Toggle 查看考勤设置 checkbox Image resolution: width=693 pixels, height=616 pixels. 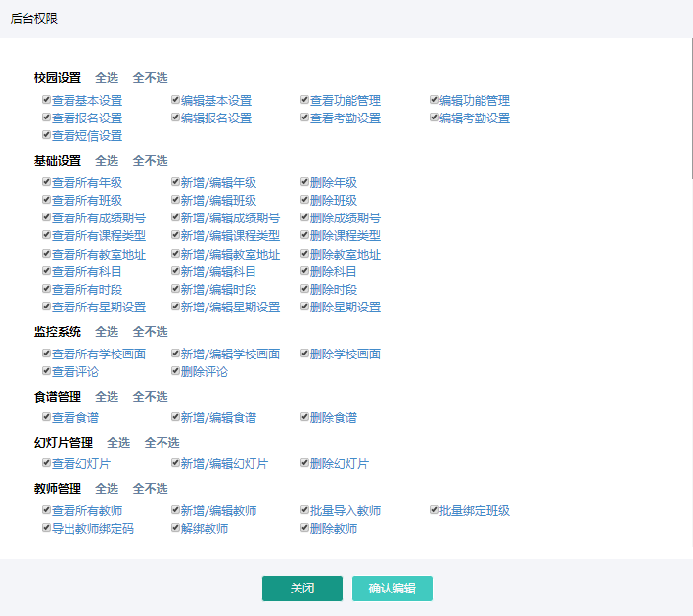tap(304, 118)
